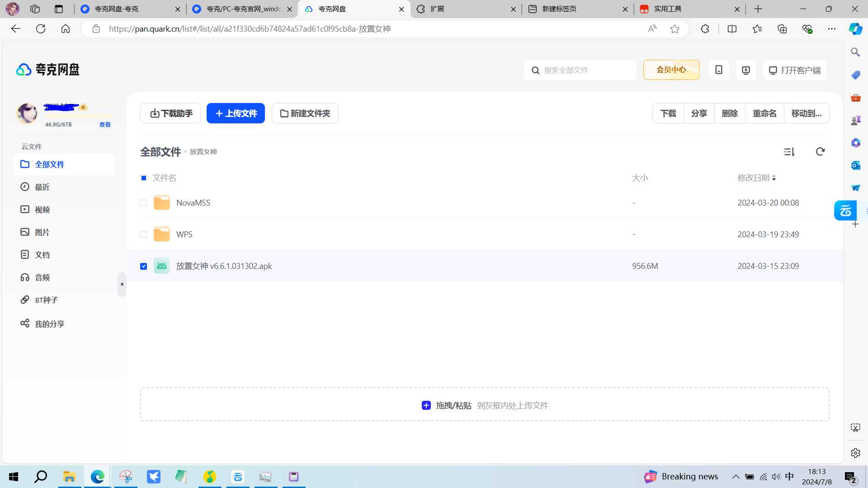Click the Android apk file icon
The image size is (868, 488).
point(162,266)
